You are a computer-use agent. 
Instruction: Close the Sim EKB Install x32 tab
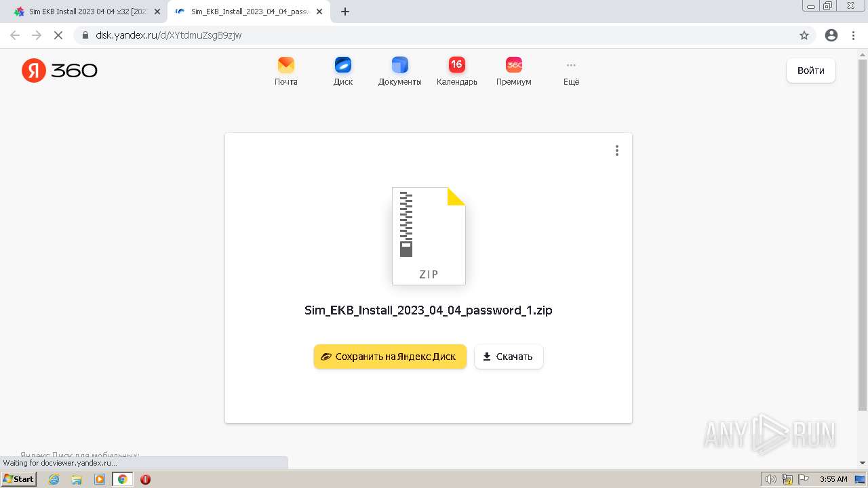tap(157, 12)
